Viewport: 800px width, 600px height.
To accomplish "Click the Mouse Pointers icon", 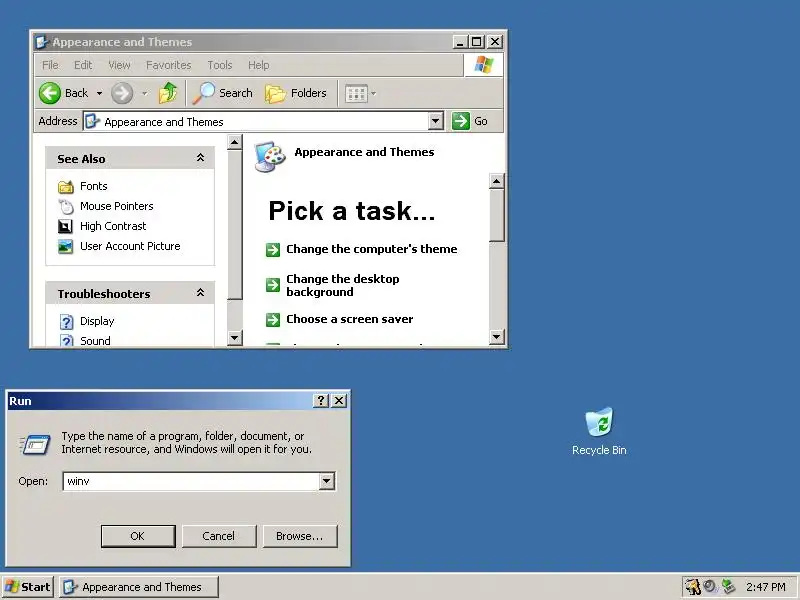I will [x=66, y=207].
